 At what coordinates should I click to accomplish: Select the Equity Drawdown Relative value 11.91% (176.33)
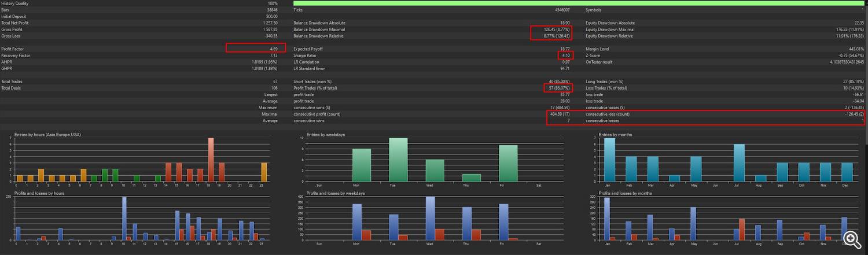pos(850,36)
